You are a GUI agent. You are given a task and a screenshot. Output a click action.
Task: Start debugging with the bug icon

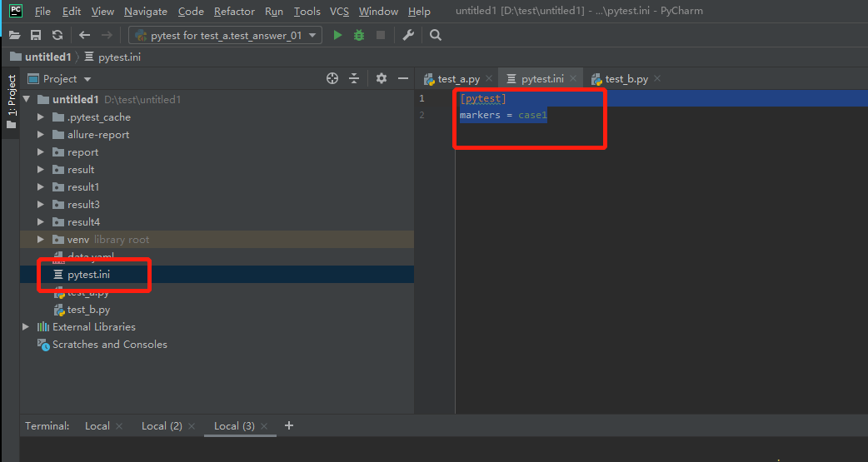tap(359, 36)
